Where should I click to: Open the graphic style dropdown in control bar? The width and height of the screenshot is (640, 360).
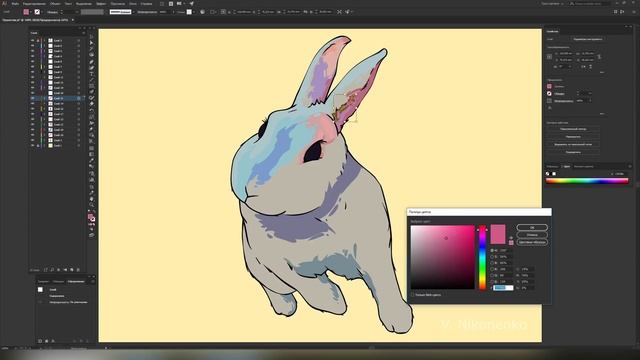tap(193, 12)
